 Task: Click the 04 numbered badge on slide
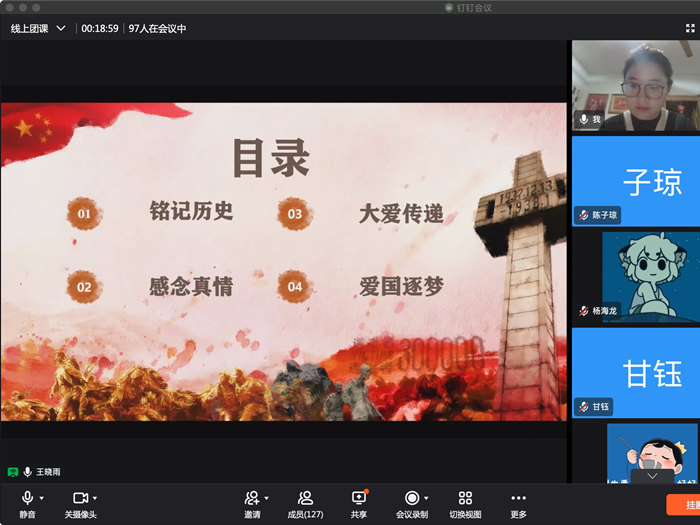[x=295, y=287]
